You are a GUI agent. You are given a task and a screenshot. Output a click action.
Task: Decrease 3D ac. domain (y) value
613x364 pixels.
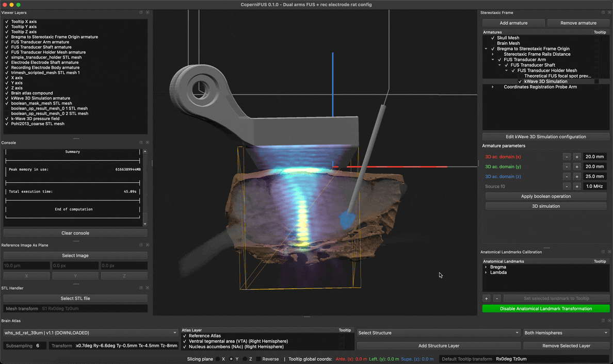tap(567, 167)
